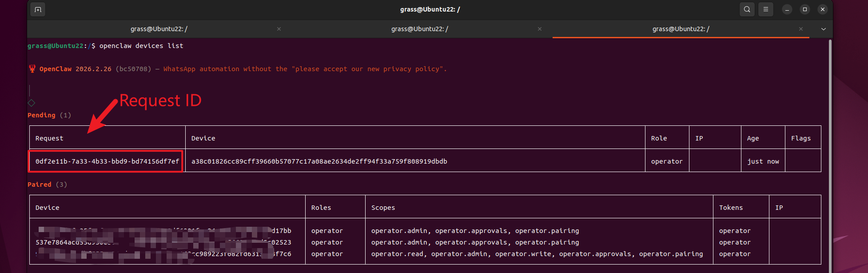Click the 'Scopes' column header
868x273 pixels.
[383, 208]
